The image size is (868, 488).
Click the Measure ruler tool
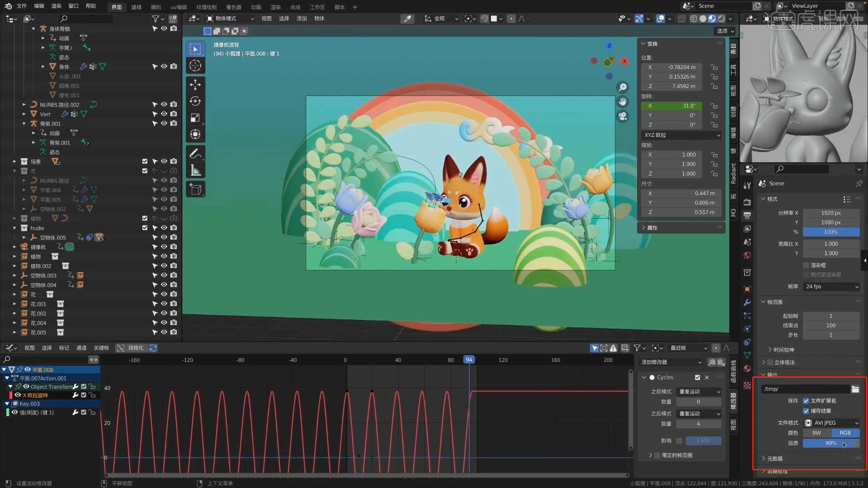pos(195,170)
